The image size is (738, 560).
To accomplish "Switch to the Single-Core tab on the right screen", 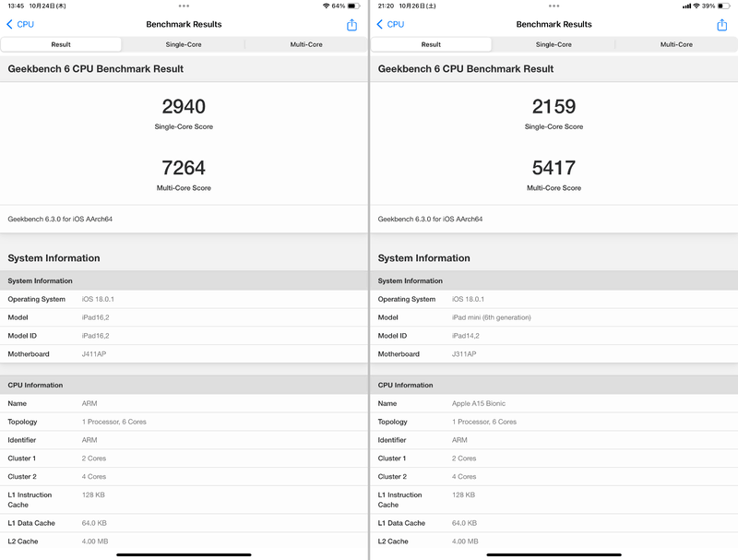I will tap(554, 43).
